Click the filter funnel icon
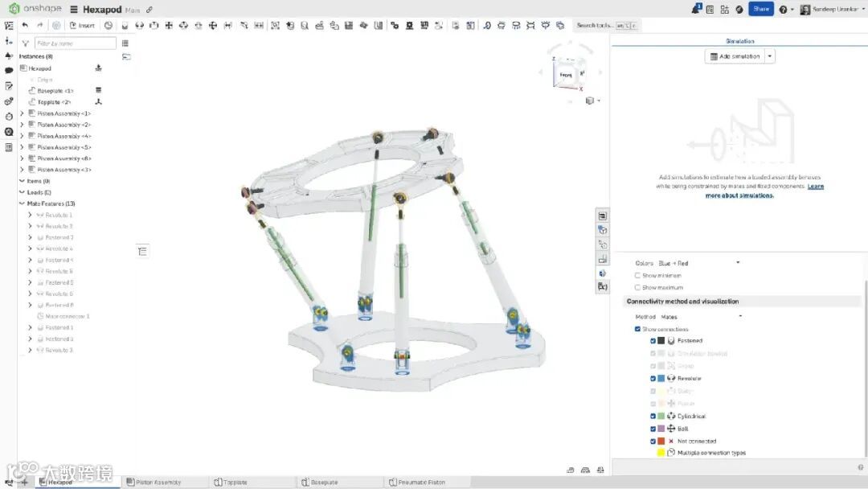 pos(26,43)
